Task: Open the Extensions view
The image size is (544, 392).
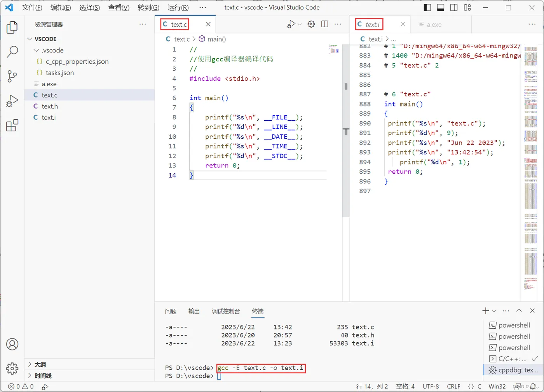Action: tap(12, 125)
